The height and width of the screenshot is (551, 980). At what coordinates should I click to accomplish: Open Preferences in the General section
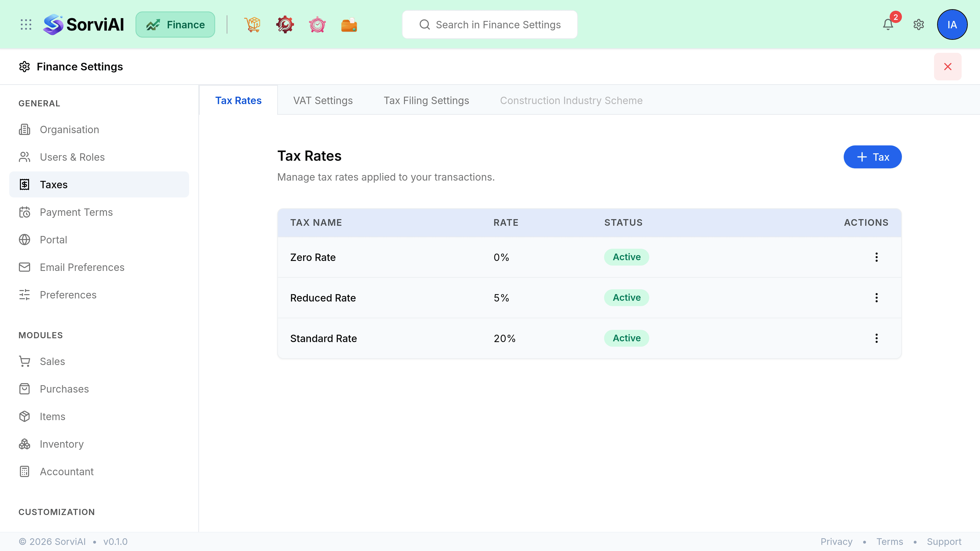click(x=99, y=295)
